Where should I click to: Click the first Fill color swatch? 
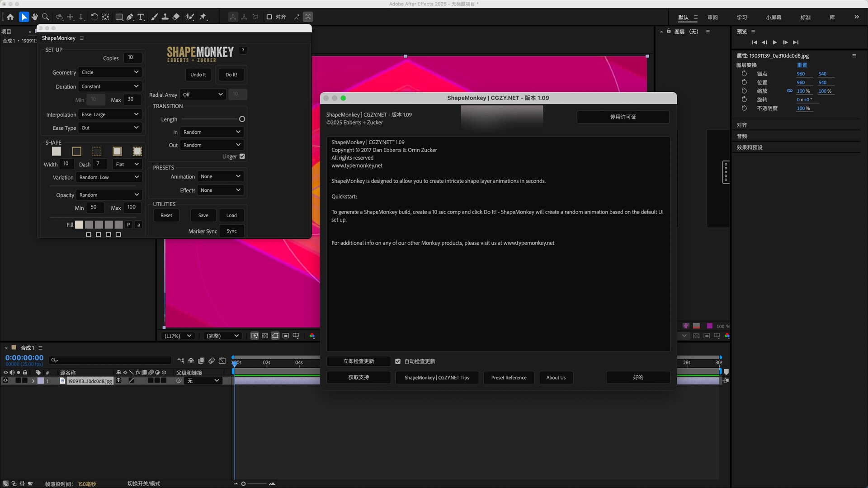pyautogui.click(x=79, y=225)
